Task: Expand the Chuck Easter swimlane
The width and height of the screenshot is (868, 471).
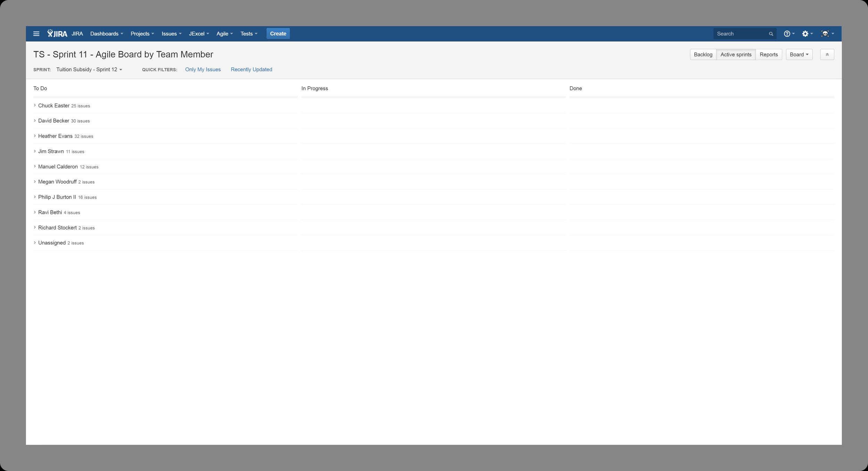Action: (x=35, y=106)
